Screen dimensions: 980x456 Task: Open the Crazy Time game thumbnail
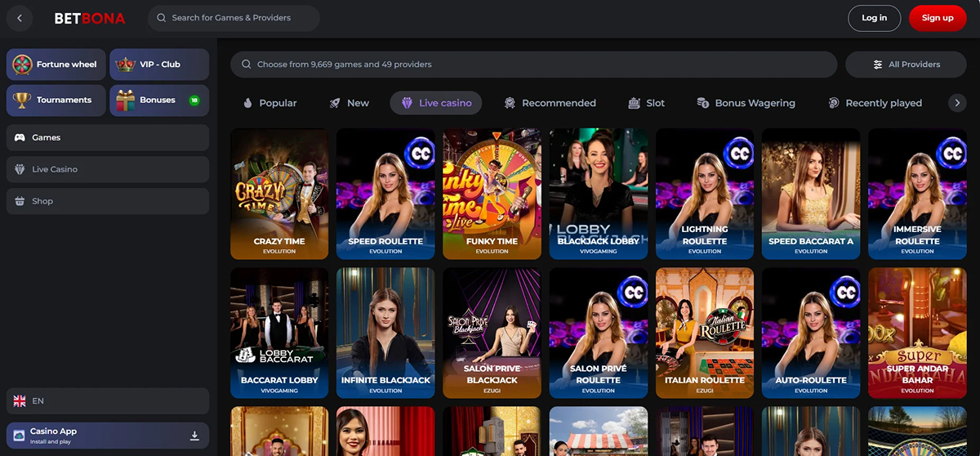pos(279,194)
